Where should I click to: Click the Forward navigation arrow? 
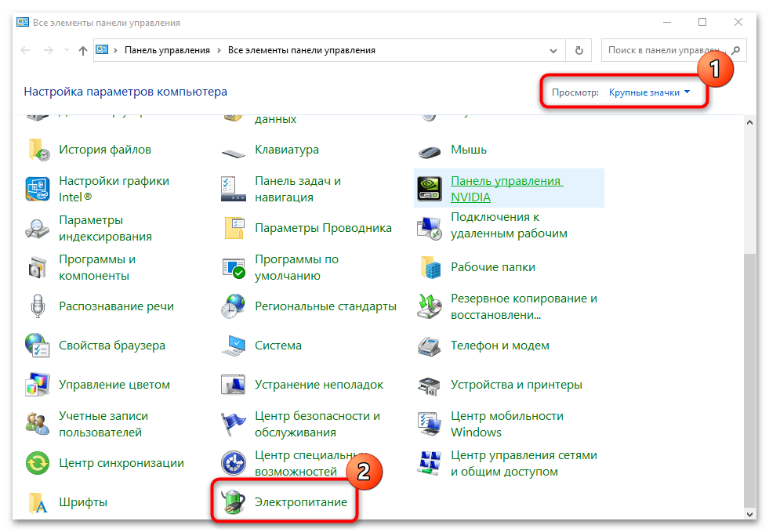[x=48, y=50]
